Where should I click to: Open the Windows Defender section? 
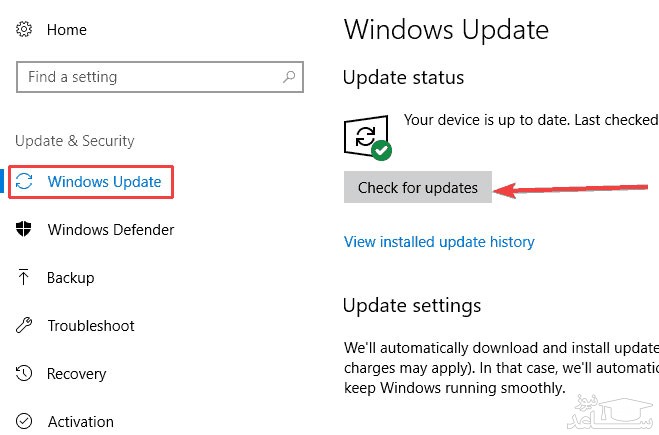click(111, 230)
